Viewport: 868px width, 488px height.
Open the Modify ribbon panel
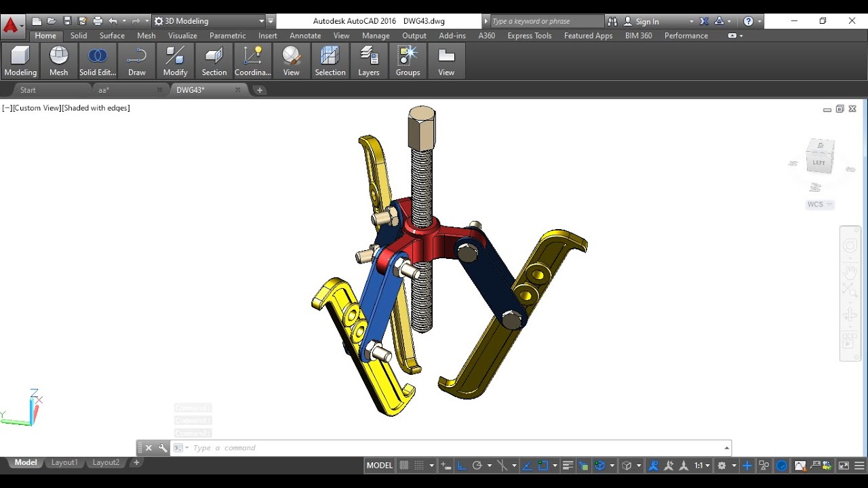[x=176, y=60]
